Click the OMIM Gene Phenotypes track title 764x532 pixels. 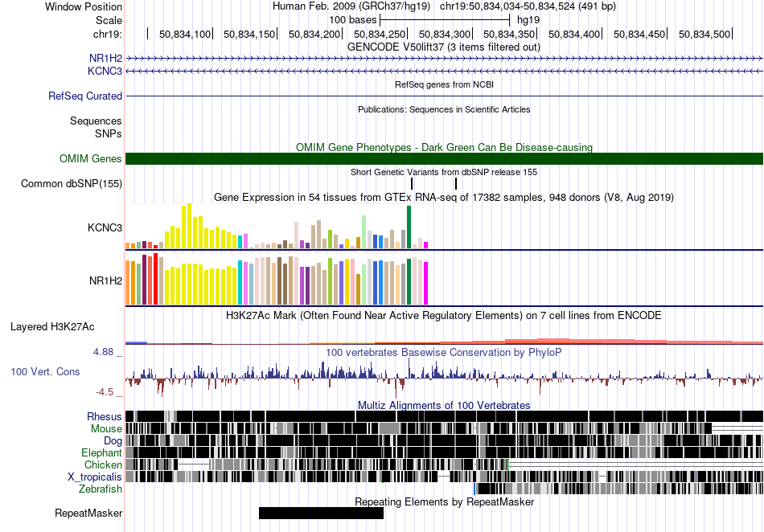pos(444,148)
